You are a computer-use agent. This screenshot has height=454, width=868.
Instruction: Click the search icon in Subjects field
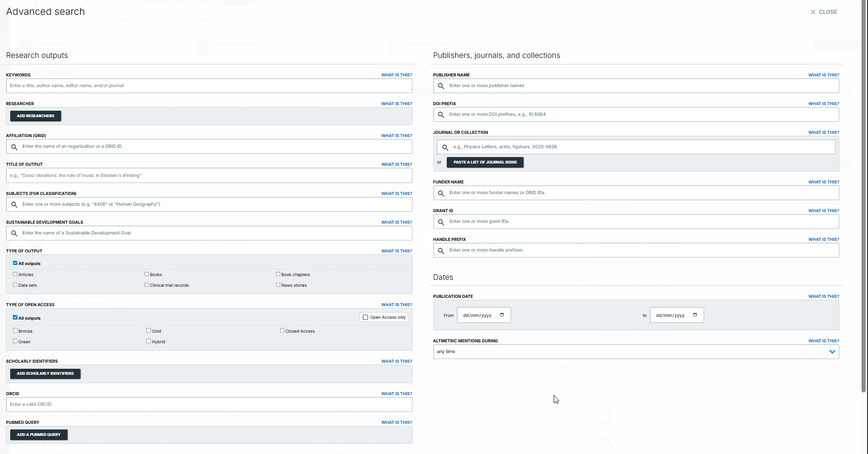[14, 205]
